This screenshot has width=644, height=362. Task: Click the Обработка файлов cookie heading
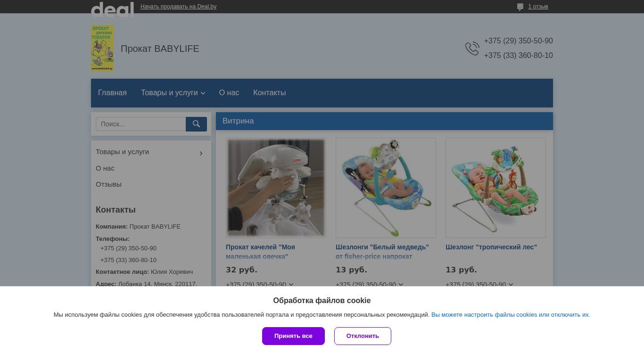pos(322,301)
